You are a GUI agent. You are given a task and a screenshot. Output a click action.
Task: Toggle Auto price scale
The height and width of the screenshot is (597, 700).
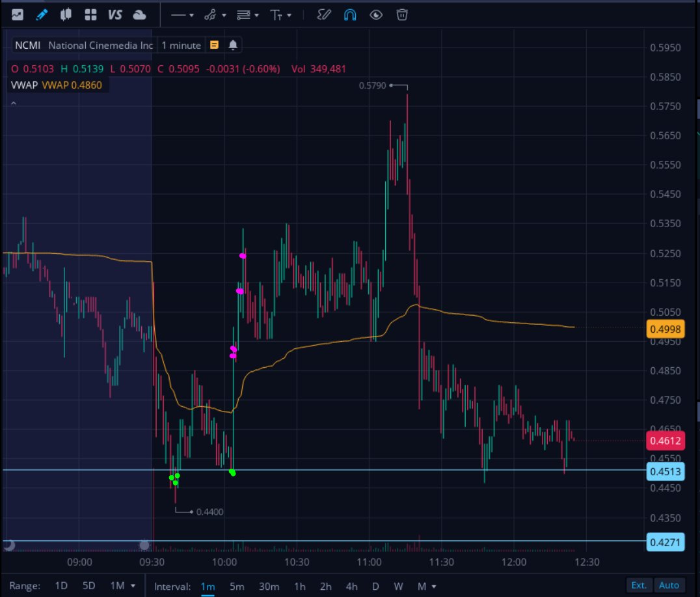point(669,585)
